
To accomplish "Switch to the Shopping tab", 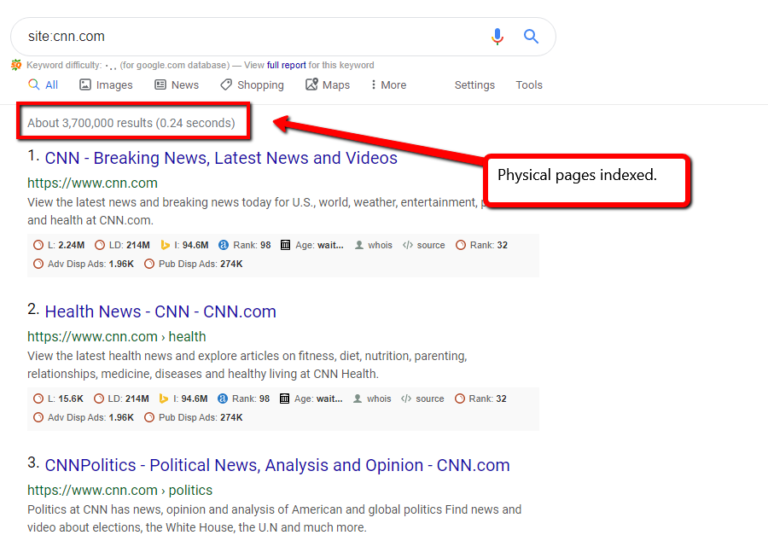I will tap(252, 85).
